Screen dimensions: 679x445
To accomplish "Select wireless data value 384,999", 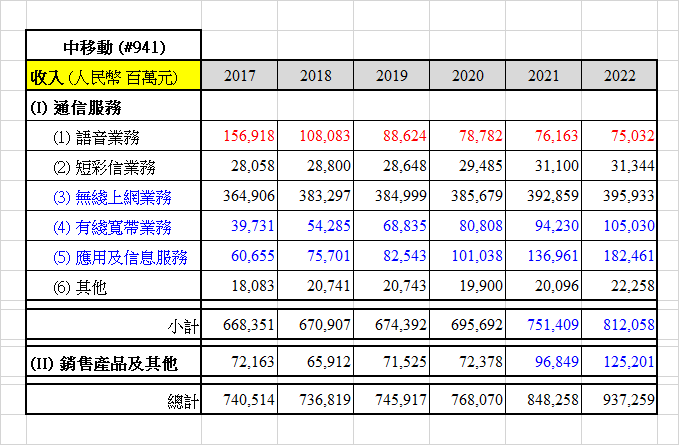I will tap(401, 196).
